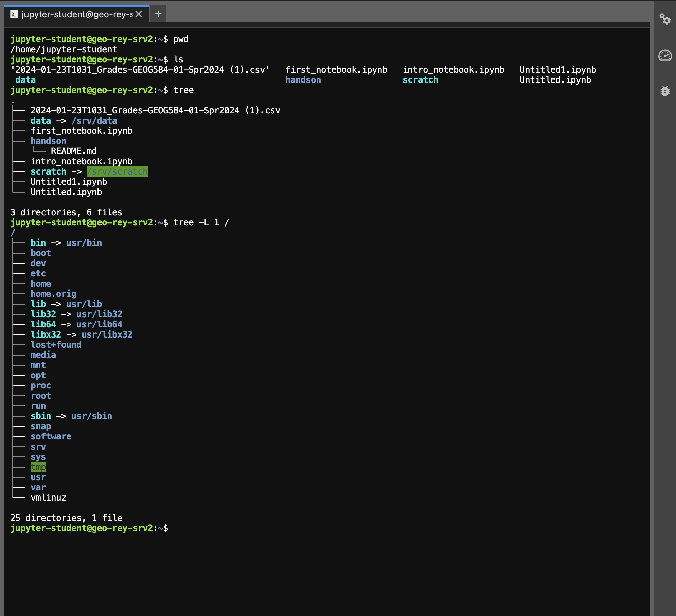676x616 pixels.
Task: Select the jupyter-student@geo-rey terminal tab
Action: (77, 14)
